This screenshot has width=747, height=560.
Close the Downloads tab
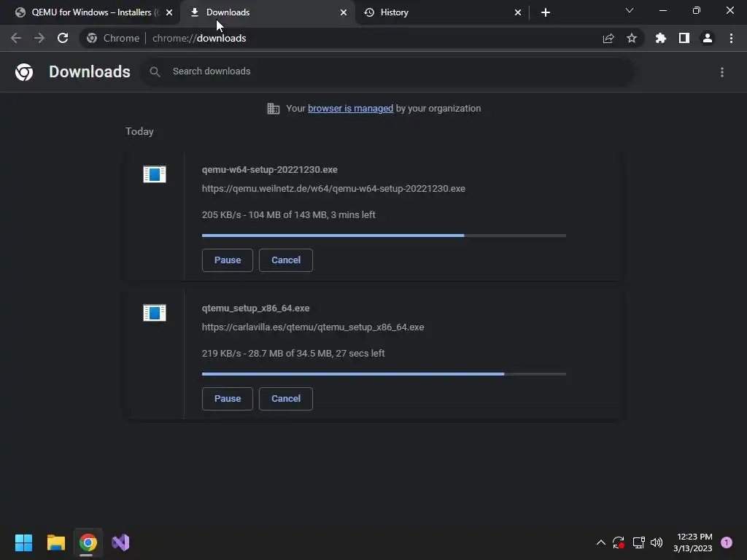pos(344,12)
